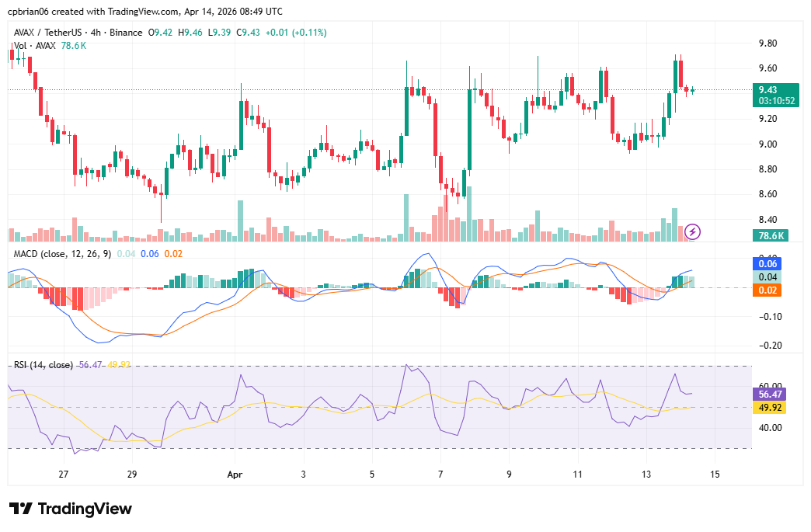Click the TradingView wordmark text
The height and width of the screenshot is (532, 811).
click(x=85, y=509)
